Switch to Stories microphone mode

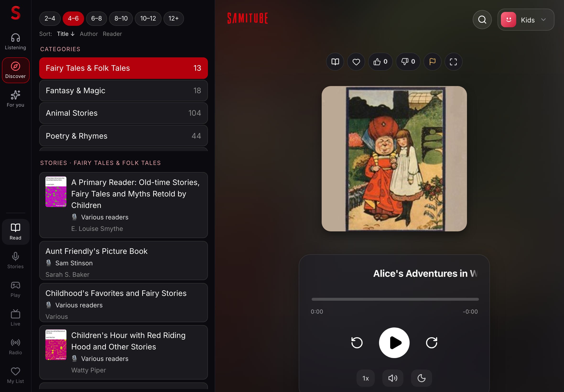(x=16, y=260)
